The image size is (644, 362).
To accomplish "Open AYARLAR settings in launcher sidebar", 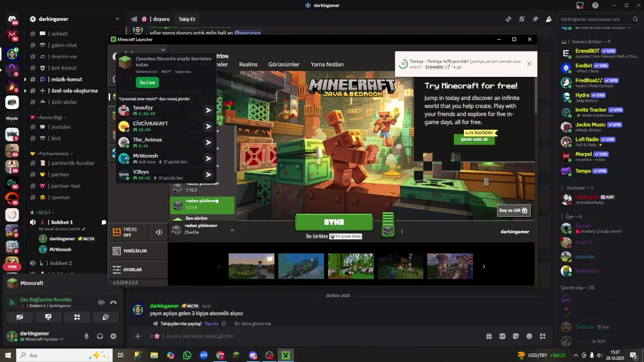I will [138, 269].
